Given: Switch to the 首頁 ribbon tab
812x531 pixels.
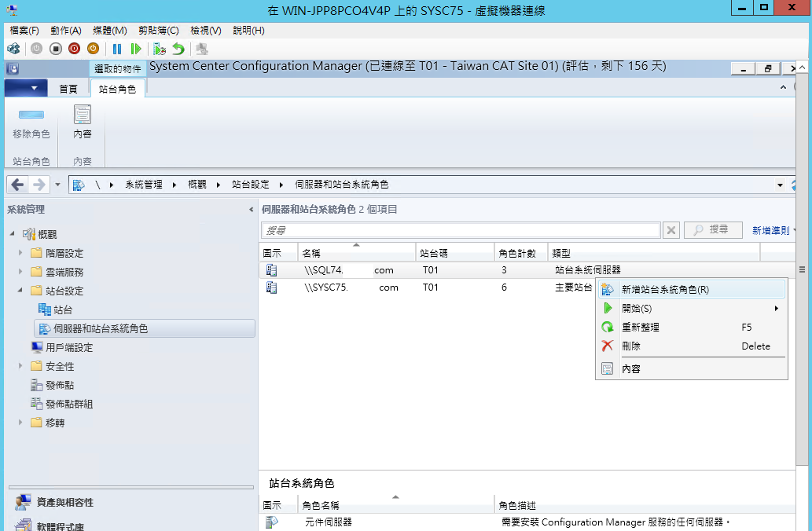Looking at the screenshot, I should pyautogui.click(x=68, y=89).
